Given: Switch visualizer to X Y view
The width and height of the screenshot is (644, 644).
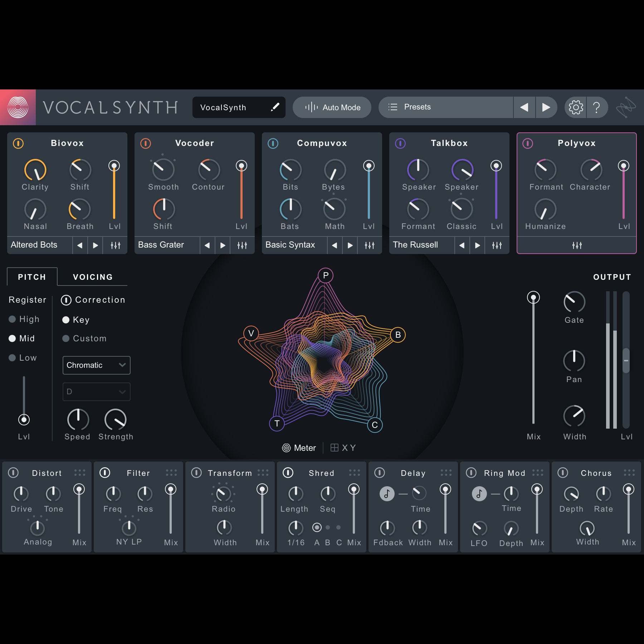Looking at the screenshot, I should (x=343, y=448).
